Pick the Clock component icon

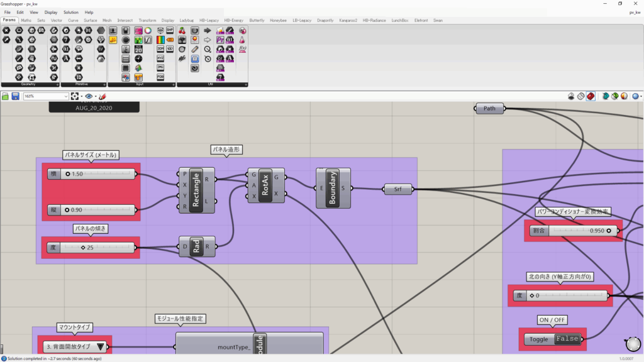(x=138, y=58)
